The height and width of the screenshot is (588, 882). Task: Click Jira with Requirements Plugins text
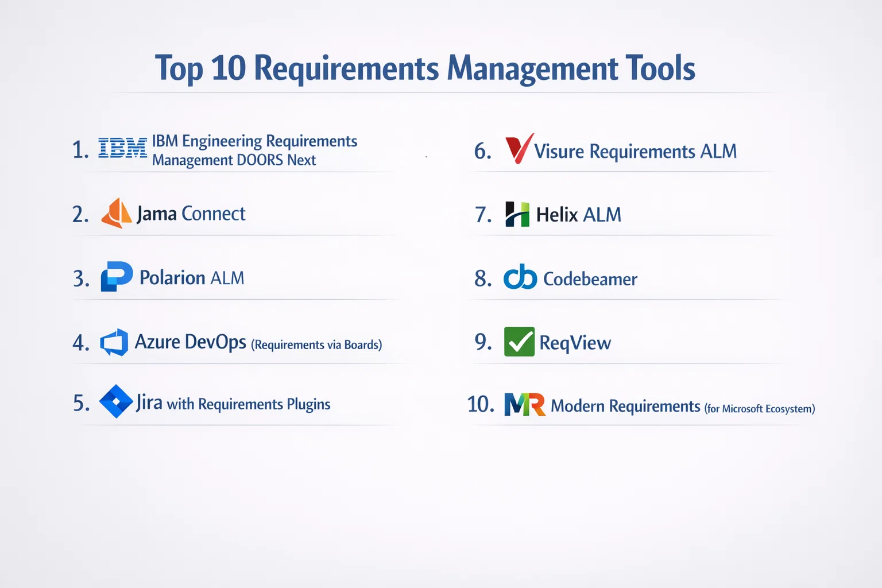(233, 404)
